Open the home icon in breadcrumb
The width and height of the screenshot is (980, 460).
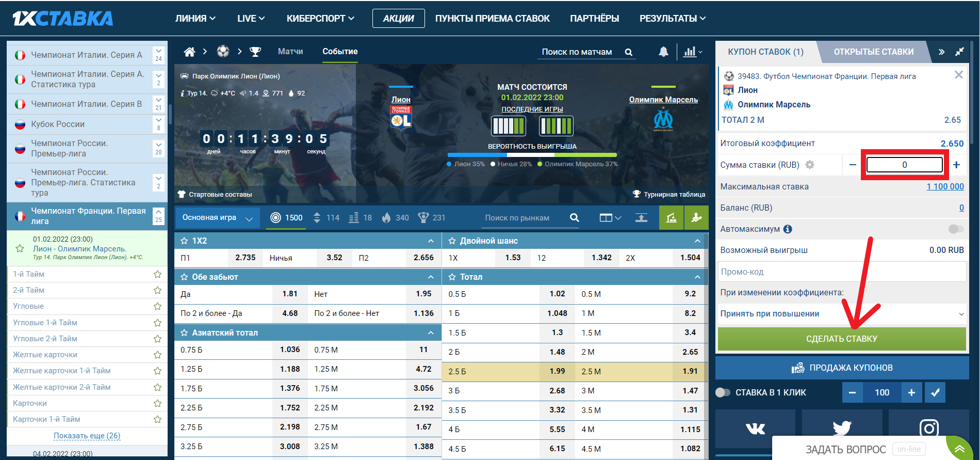(189, 52)
